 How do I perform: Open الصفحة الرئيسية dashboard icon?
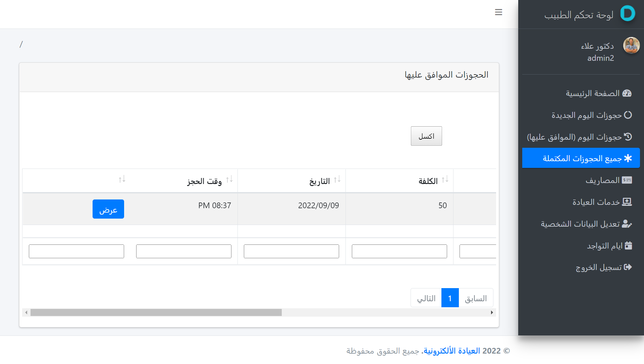pyautogui.click(x=627, y=93)
